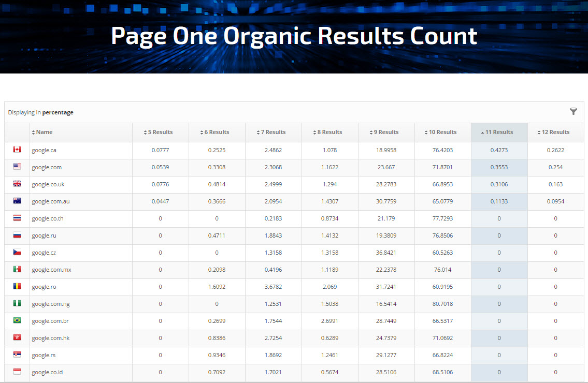The width and height of the screenshot is (588, 383).
Task: Click the Serbia flag icon
Action: 17,354
